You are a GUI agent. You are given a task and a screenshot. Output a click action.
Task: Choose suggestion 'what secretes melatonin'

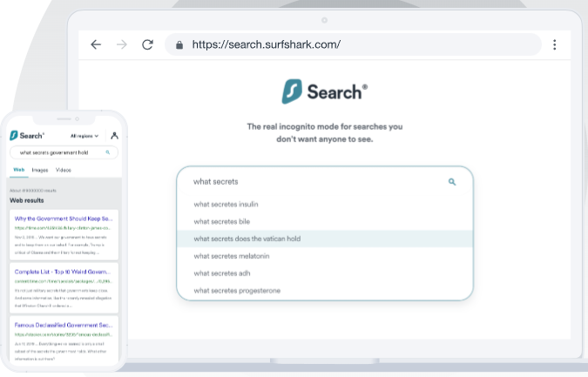[x=325, y=256]
